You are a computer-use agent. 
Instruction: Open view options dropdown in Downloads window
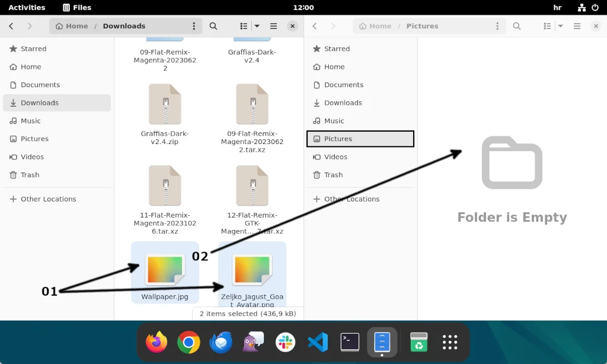[x=257, y=26]
